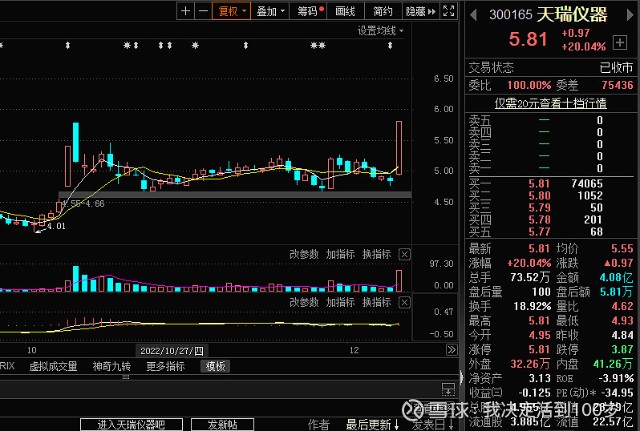The image size is (640, 431).
Task: Open the 叠加 overlay dropdown
Action: point(270,11)
